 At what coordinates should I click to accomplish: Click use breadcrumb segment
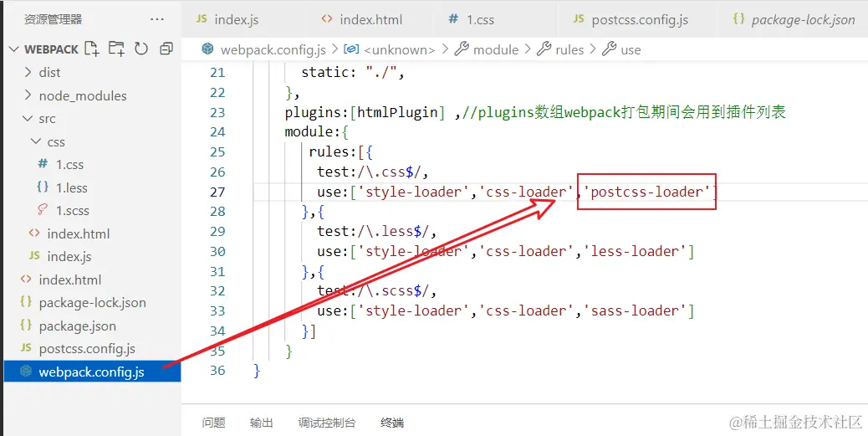(631, 50)
